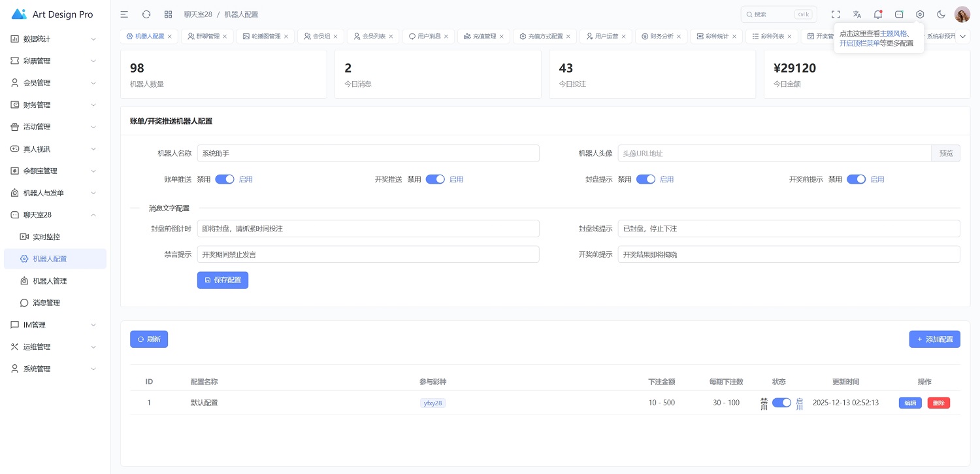The height and width of the screenshot is (474, 980).
Task: Click the 机器人头像 URL input field
Action: [x=774, y=154]
